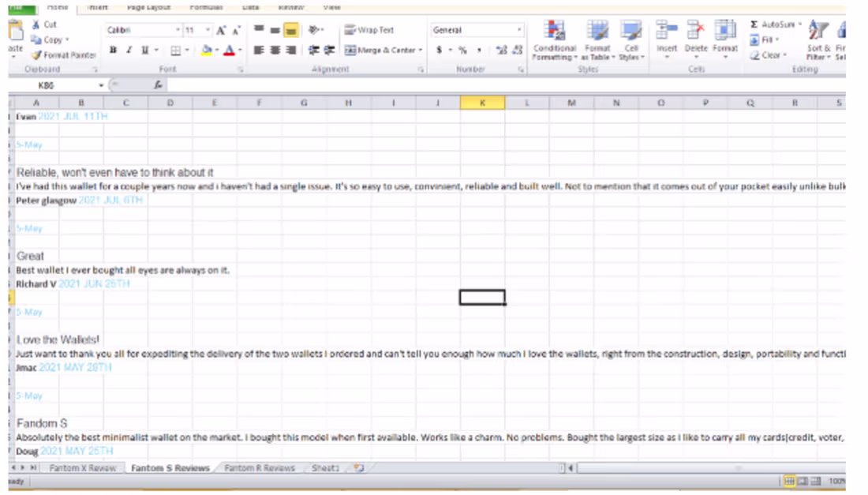Click the Cut command
This screenshot has height=495, width=868.
pos(44,24)
